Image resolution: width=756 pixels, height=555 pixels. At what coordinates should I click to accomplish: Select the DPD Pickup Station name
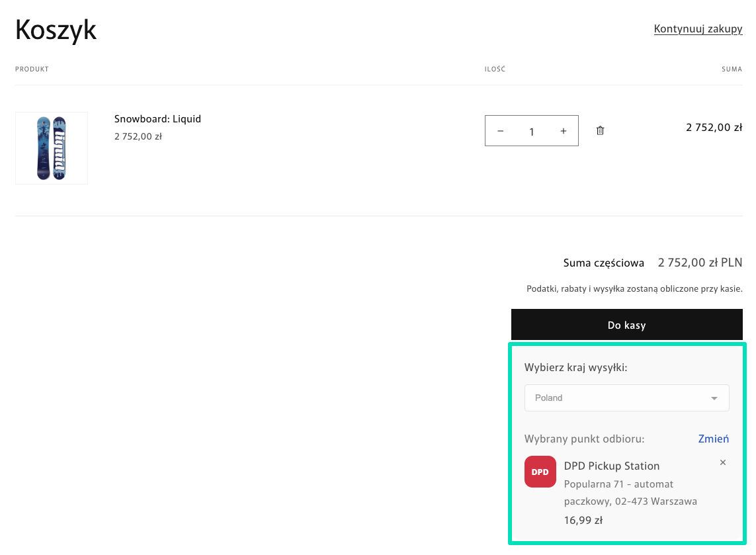click(611, 466)
